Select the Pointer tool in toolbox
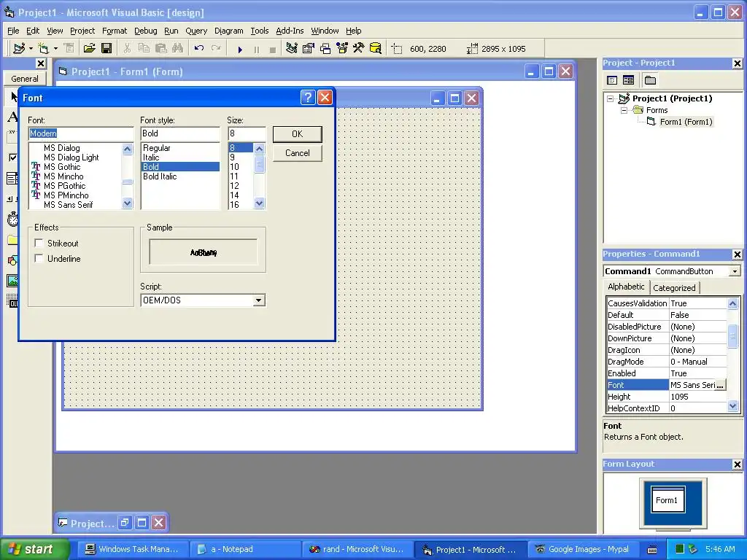Viewport: 747px width, 560px height. pyautogui.click(x=13, y=97)
